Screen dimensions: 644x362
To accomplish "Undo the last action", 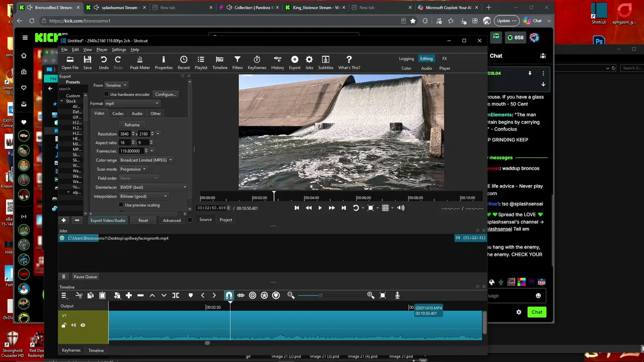I will point(104,62).
